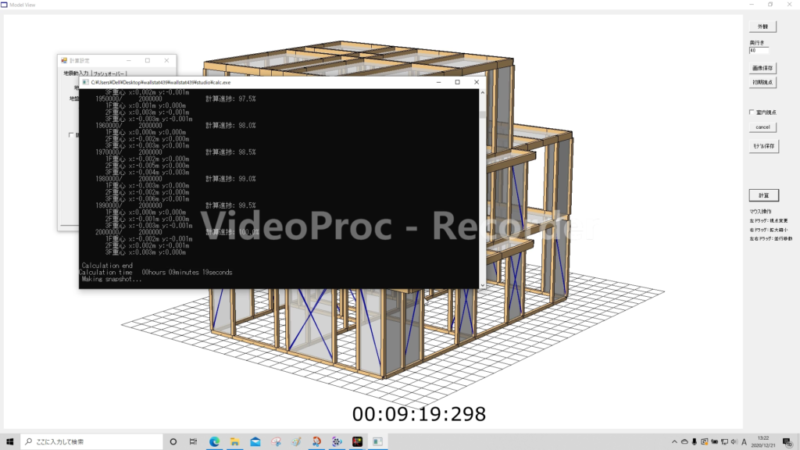This screenshot has width=800, height=450.
Task: Open File Explorer from the taskbar
Action: [235, 441]
